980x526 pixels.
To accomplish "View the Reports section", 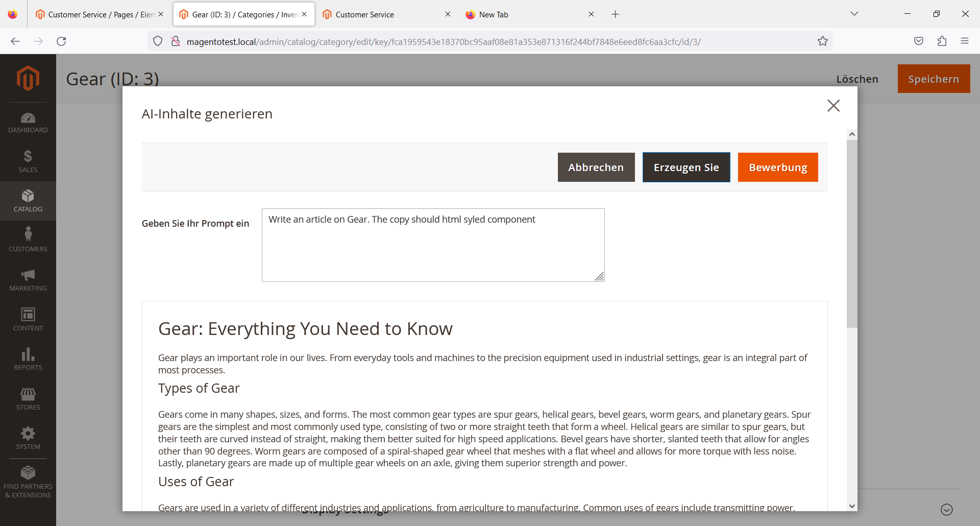I will [28, 358].
